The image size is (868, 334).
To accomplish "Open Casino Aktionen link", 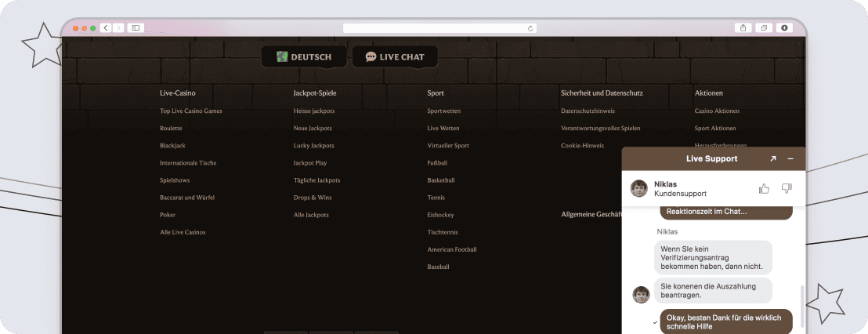I will [x=717, y=111].
